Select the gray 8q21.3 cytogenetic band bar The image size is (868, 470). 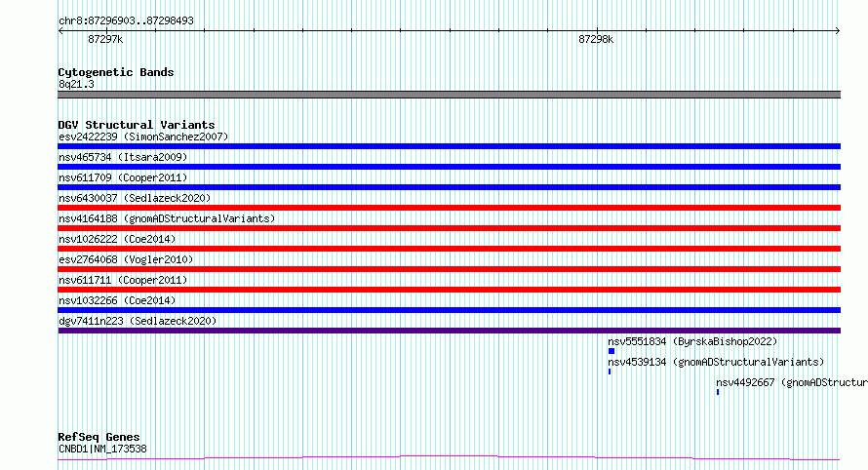449,95
